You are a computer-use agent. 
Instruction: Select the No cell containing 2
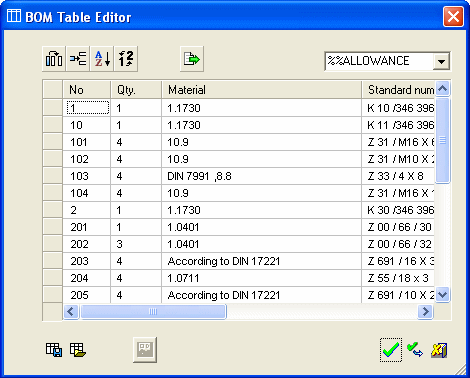pos(87,210)
